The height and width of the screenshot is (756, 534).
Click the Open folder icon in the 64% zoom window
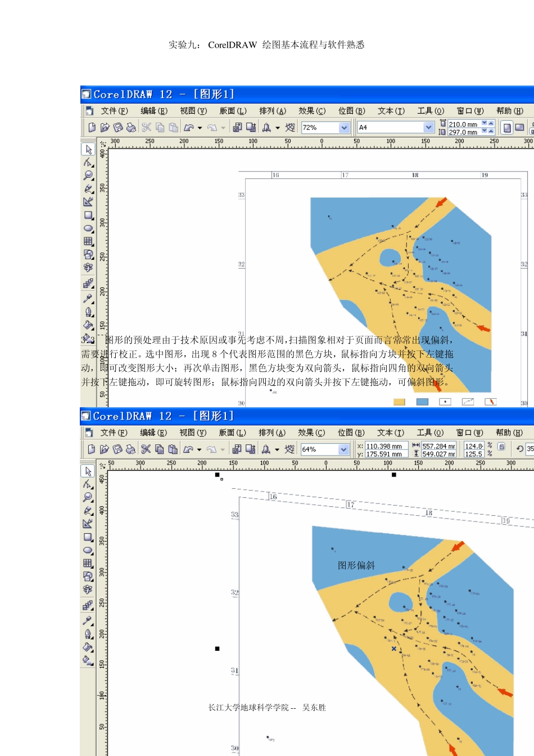click(104, 449)
